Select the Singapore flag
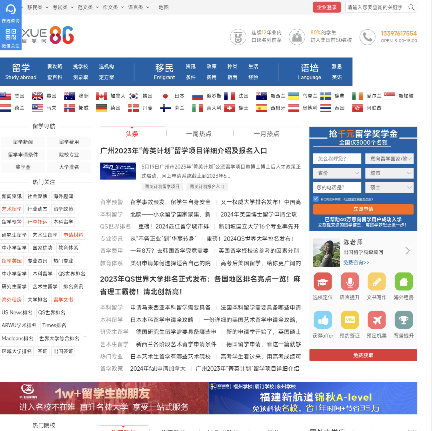 [389, 96]
